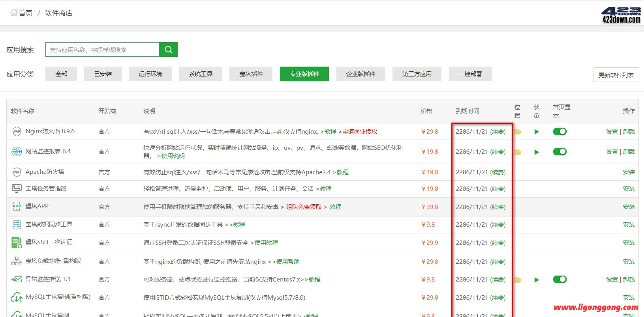This screenshot has height=317, width=644.
Task: Open 教程 link in Nginx防火墙 description
Action: coord(330,132)
